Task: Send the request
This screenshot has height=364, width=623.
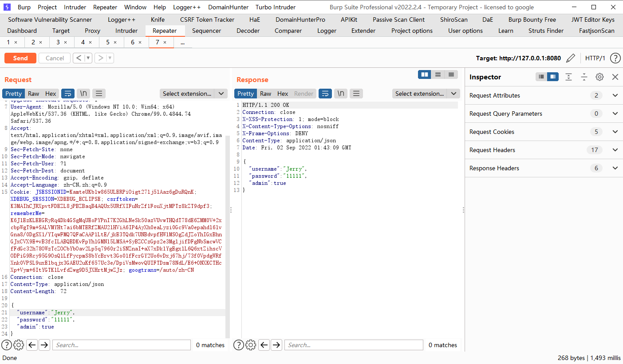Action: (x=20, y=58)
